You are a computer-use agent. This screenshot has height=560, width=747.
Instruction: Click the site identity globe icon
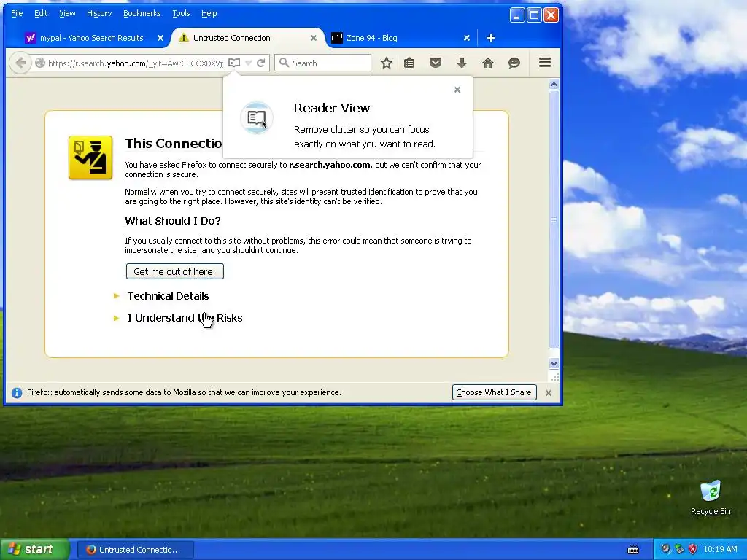[x=40, y=63]
